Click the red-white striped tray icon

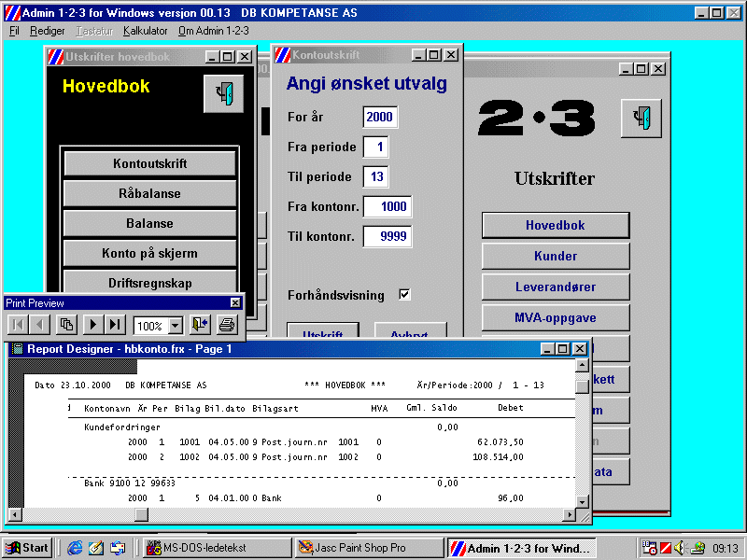click(x=666, y=548)
